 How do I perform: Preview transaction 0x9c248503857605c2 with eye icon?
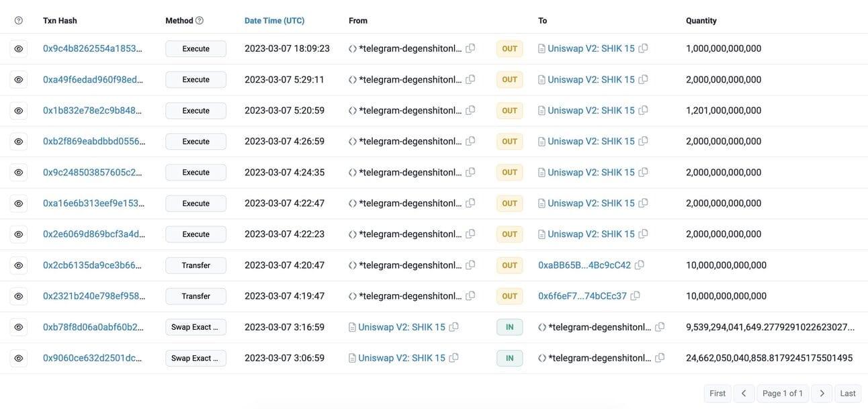tap(19, 172)
